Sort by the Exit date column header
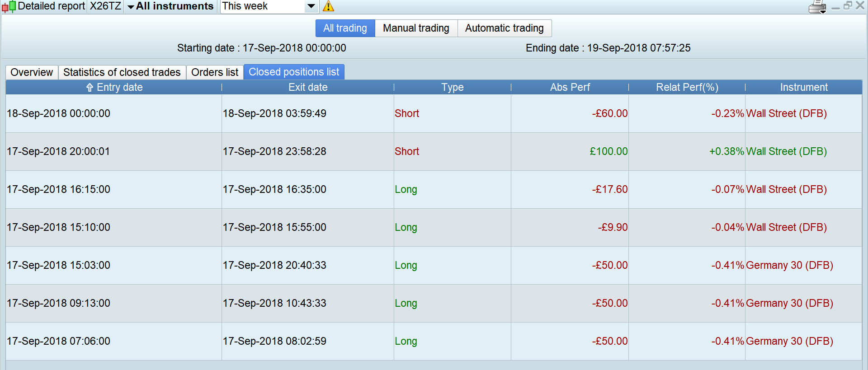 click(308, 88)
